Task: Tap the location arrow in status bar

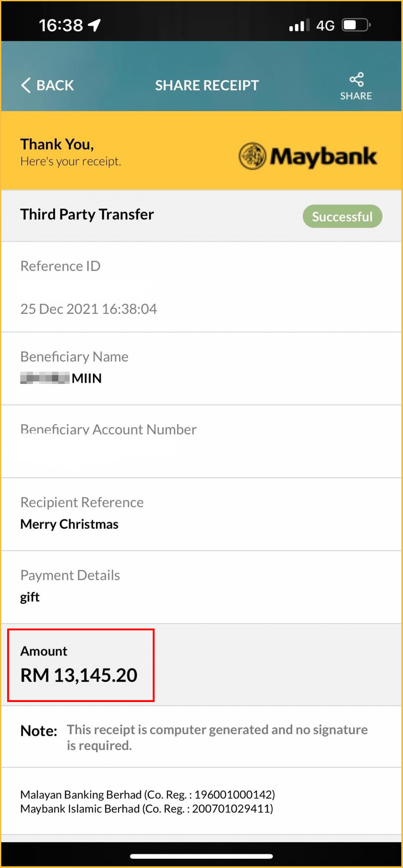Action: coord(95,25)
